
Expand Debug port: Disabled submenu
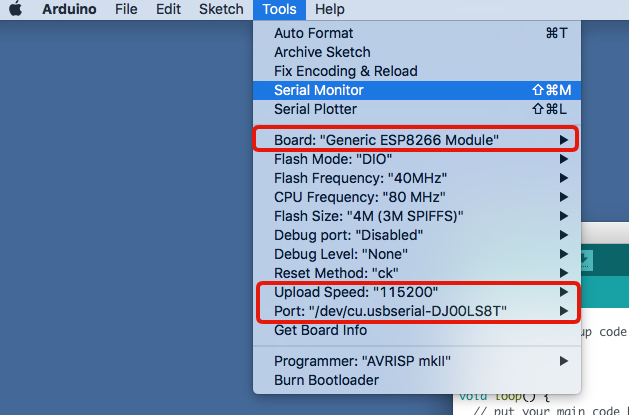pos(417,235)
